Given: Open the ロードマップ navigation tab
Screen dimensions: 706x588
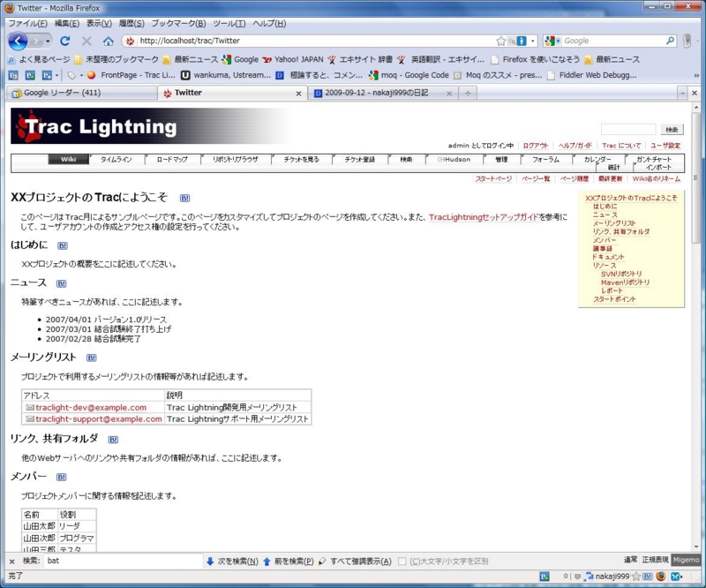Looking at the screenshot, I should [172, 160].
